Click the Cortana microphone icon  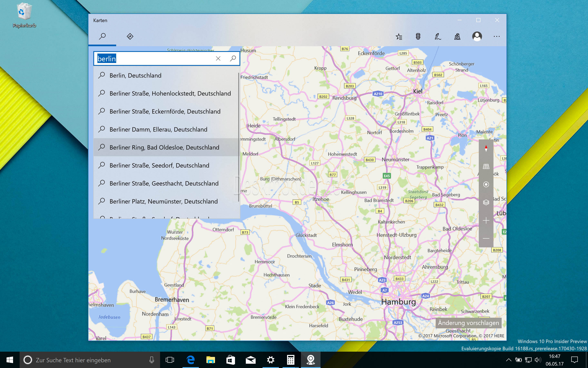click(x=152, y=360)
